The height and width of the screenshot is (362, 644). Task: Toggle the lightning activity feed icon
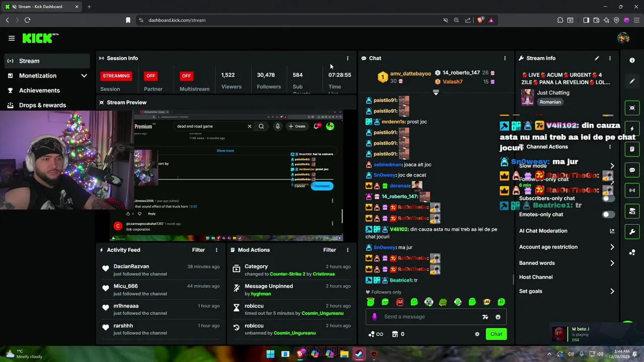click(x=632, y=129)
